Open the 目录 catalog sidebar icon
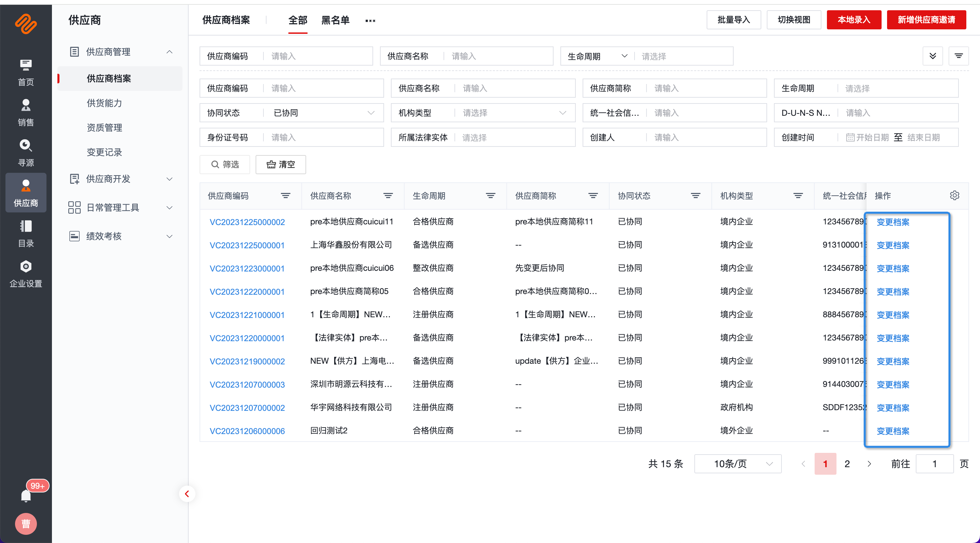The width and height of the screenshot is (980, 543). 26,234
